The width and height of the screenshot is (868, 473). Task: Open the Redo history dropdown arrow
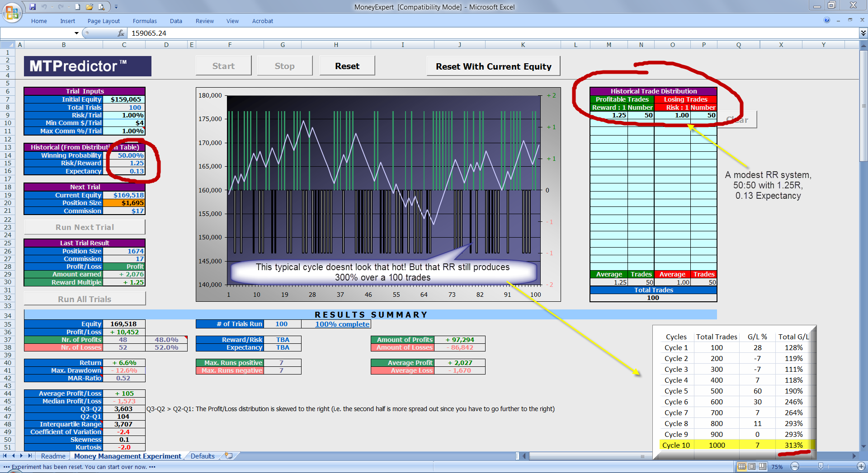(68, 7)
